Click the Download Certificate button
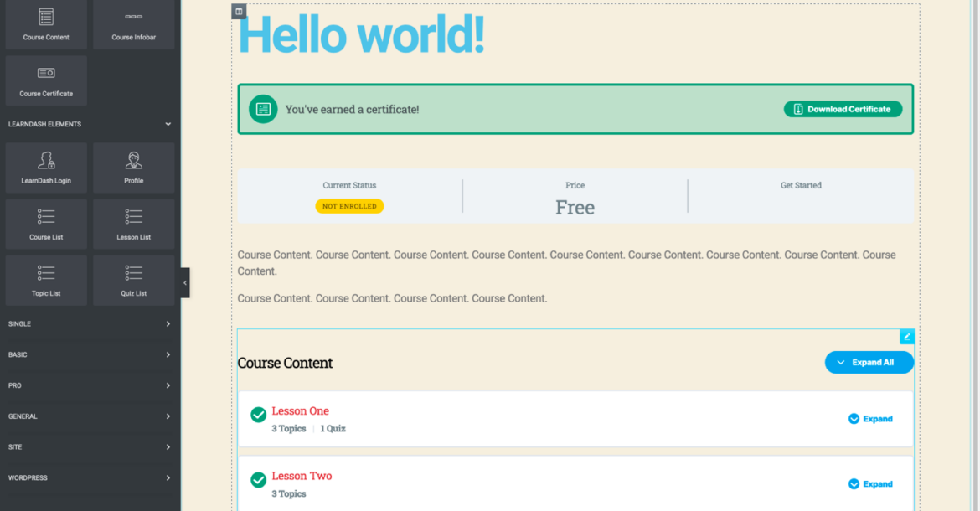 coord(843,109)
